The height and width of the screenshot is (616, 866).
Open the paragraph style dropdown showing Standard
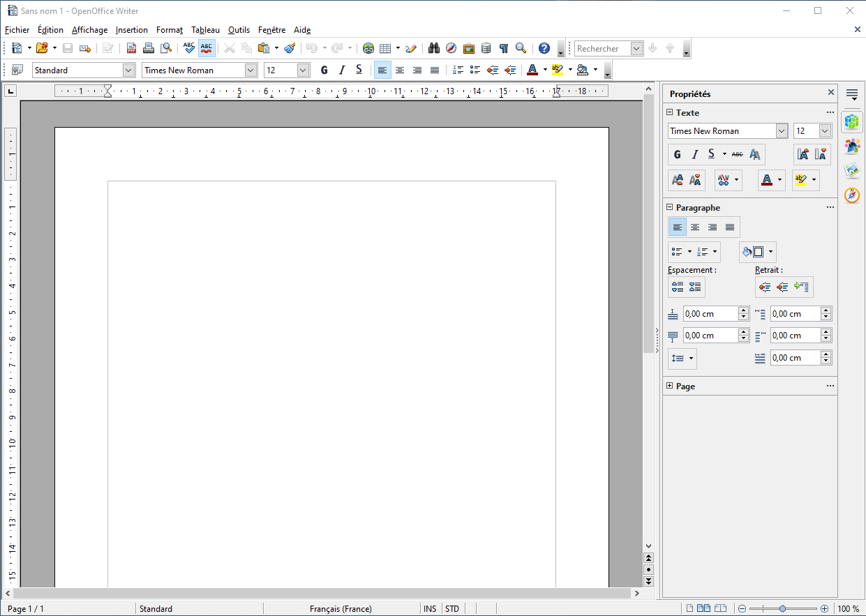coord(128,70)
